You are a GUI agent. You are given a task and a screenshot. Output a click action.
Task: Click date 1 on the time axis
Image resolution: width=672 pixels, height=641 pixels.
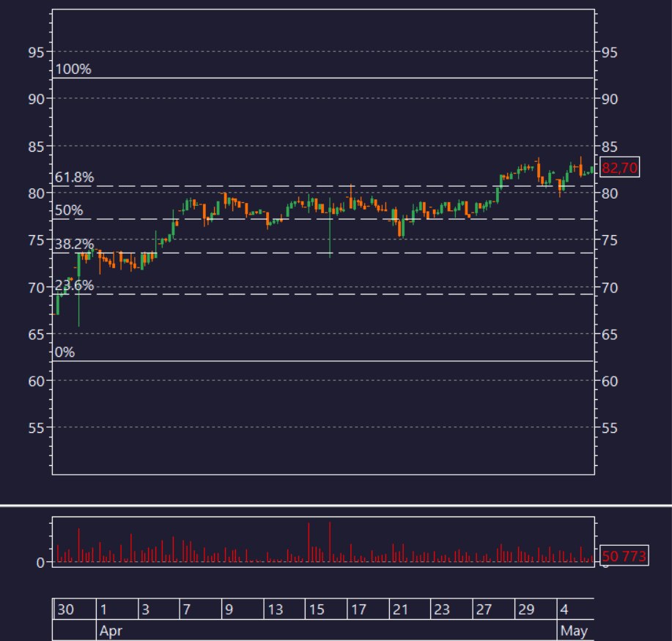103,609
